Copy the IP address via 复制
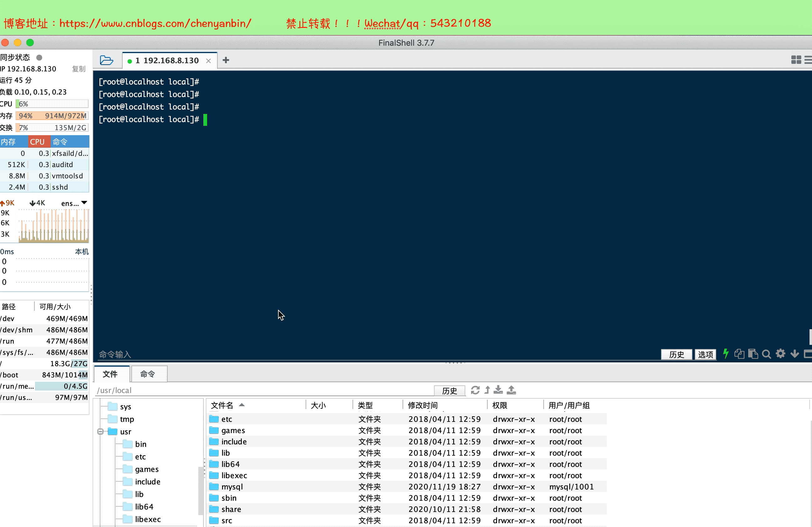The image size is (812, 527). (79, 69)
